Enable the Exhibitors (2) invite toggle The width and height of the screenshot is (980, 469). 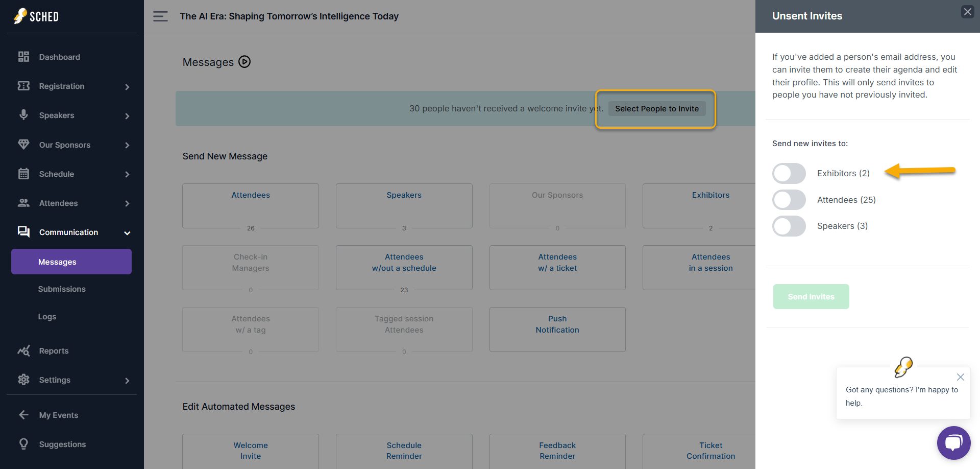click(789, 173)
